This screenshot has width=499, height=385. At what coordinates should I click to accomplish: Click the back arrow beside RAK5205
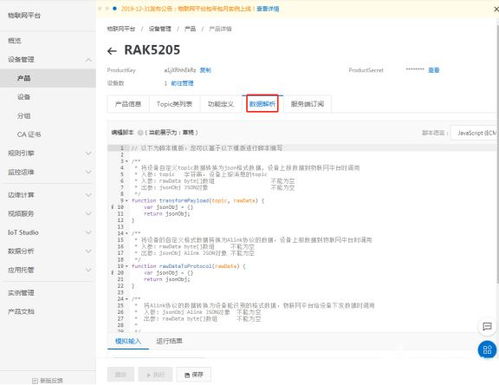click(x=112, y=51)
